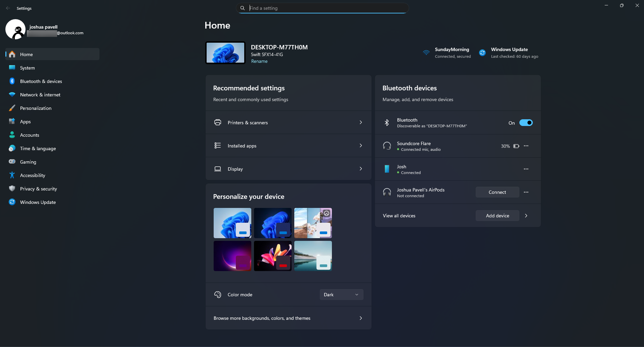The image size is (644, 347).
Task: Click the Accessibility figure icon
Action: pos(12,175)
